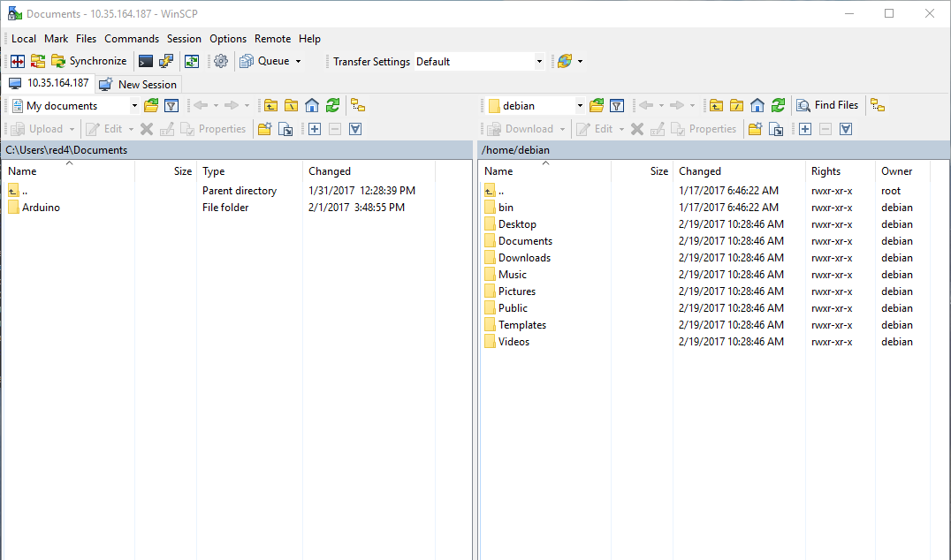Sort local files by Type column
This screenshot has width=951, height=560.
(x=249, y=171)
